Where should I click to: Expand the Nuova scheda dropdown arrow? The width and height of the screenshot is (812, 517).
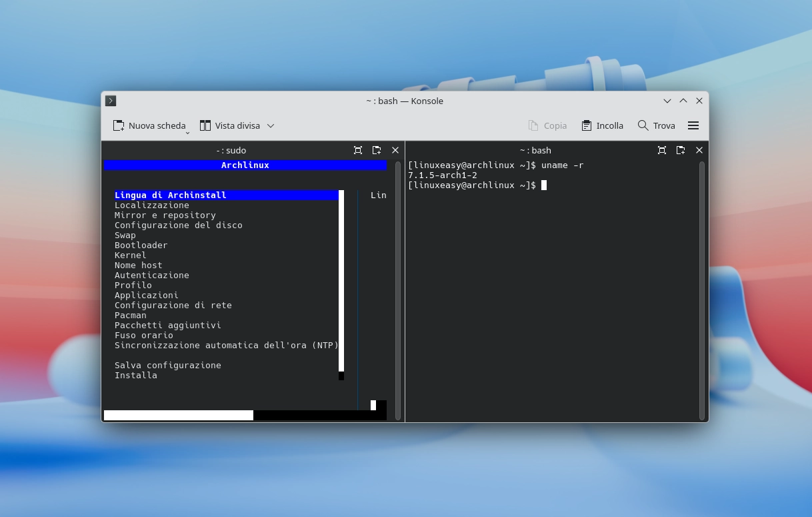pyautogui.click(x=187, y=133)
